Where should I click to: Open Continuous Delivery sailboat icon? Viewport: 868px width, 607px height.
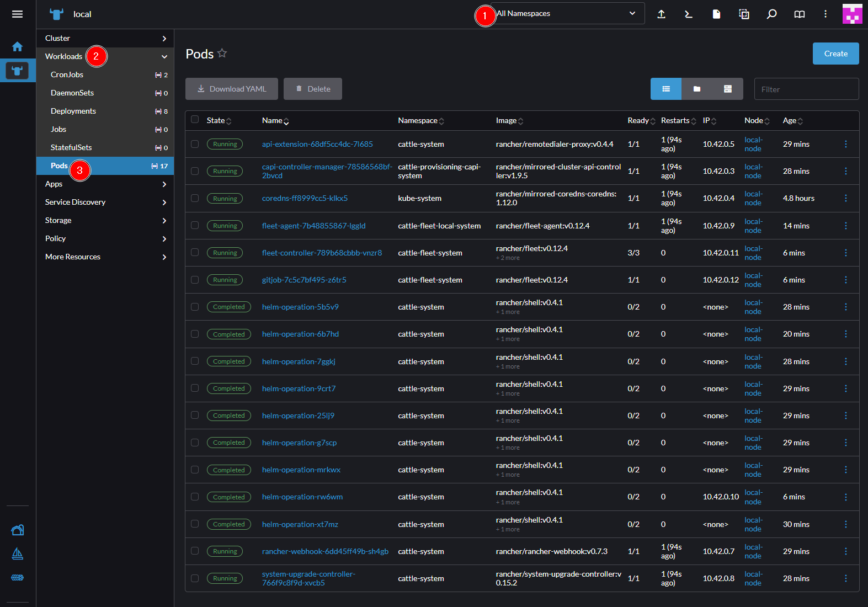click(17, 553)
